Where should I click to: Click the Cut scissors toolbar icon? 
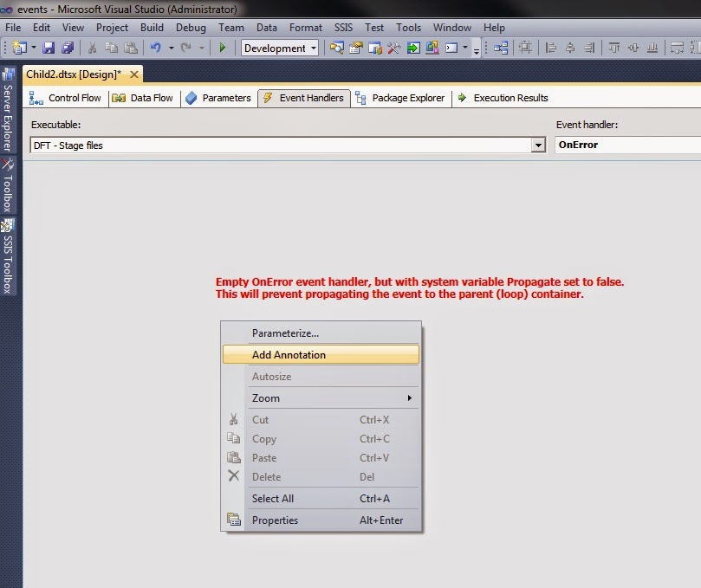tap(93, 48)
